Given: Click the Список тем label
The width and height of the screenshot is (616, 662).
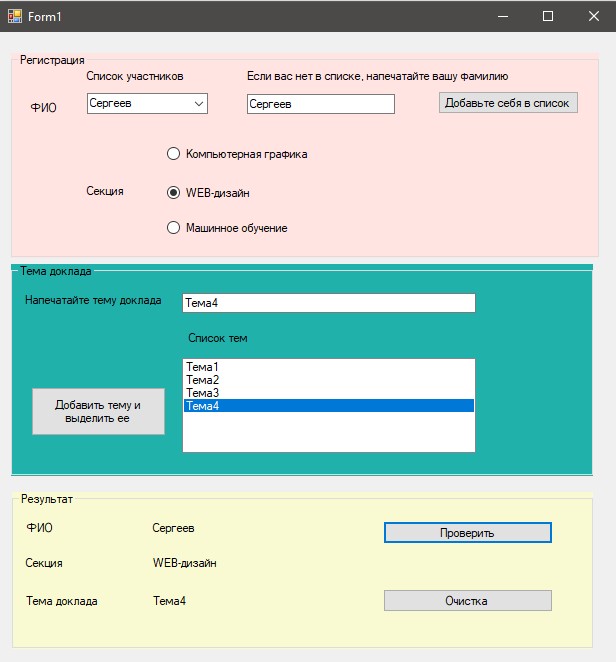Looking at the screenshot, I should click(x=217, y=338).
